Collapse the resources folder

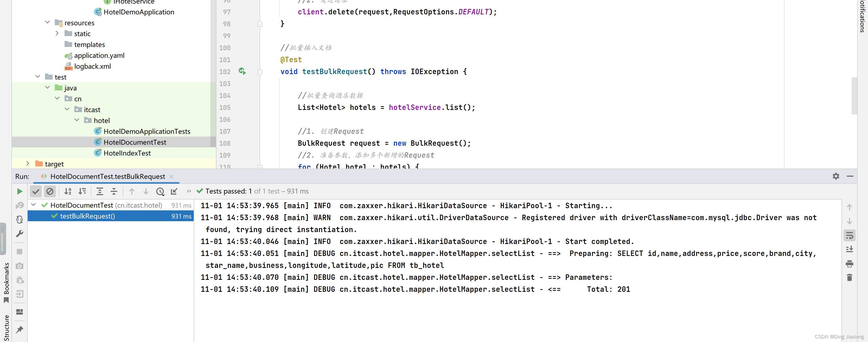pyautogui.click(x=47, y=22)
